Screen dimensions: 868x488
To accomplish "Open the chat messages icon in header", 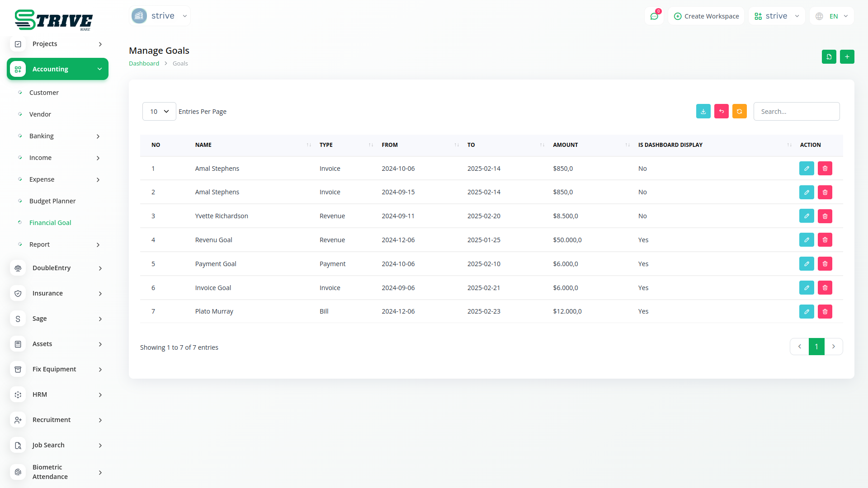I will coord(654,16).
